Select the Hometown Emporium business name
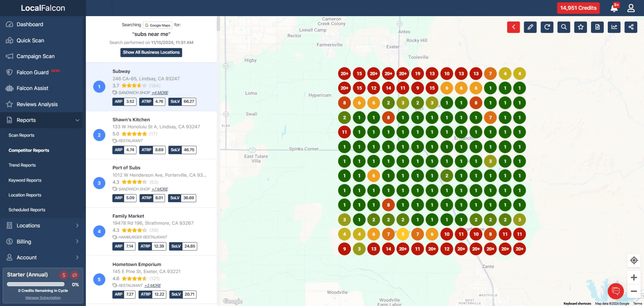The height and width of the screenshot is (306, 644). pyautogui.click(x=137, y=265)
